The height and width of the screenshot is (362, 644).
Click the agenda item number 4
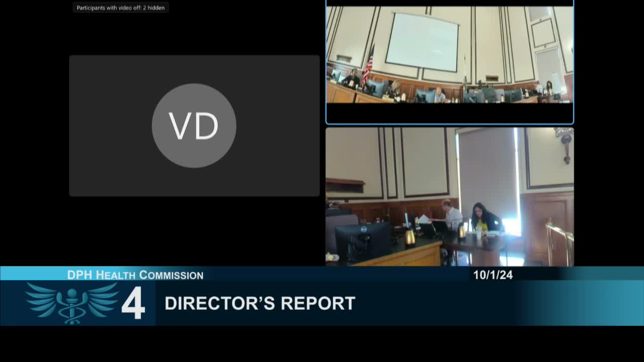[x=133, y=303]
